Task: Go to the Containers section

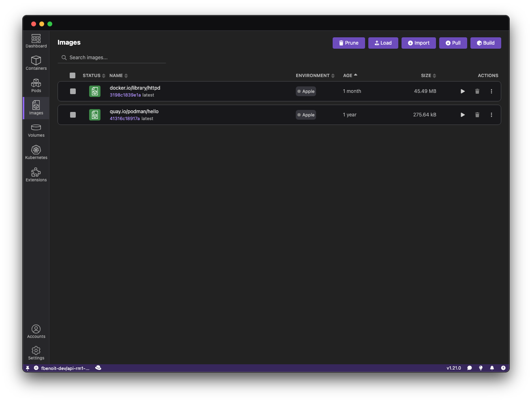Action: (36, 63)
